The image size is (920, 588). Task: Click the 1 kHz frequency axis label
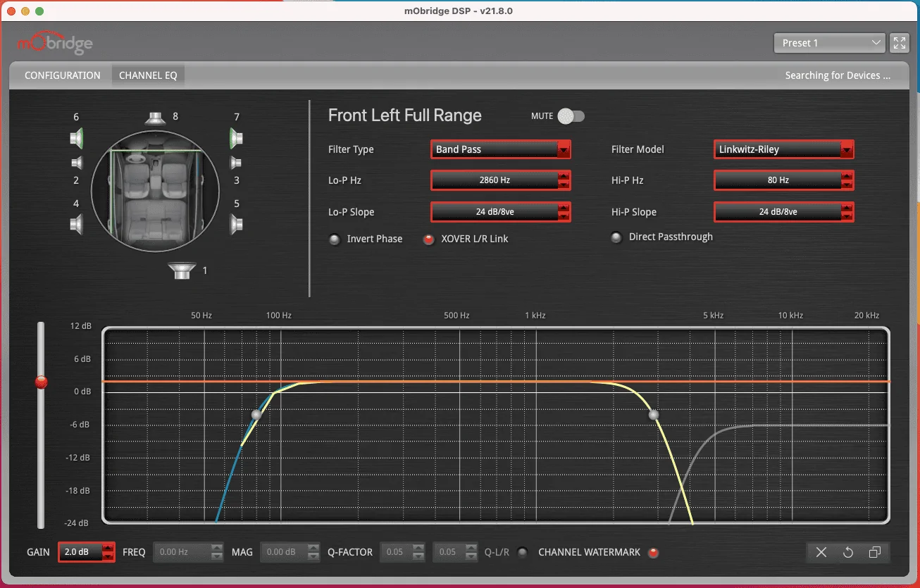click(535, 315)
